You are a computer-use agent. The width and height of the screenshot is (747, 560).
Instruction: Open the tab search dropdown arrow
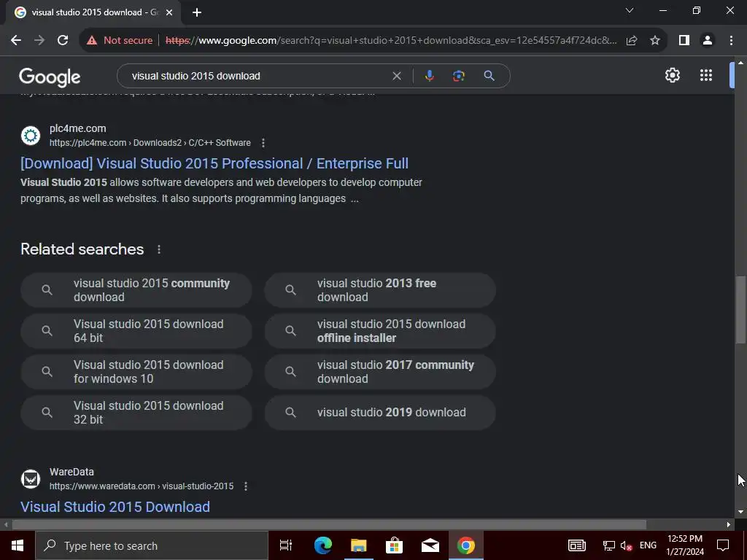click(630, 10)
